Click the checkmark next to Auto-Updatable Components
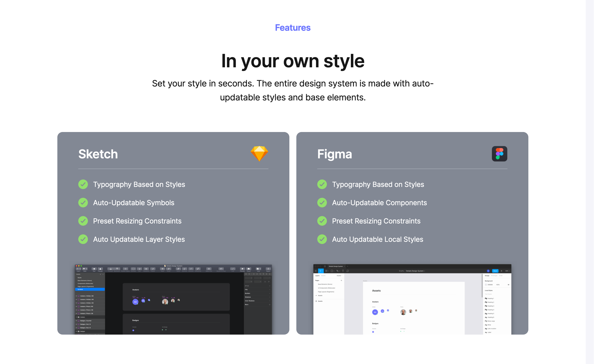594x364 pixels. [322, 203]
